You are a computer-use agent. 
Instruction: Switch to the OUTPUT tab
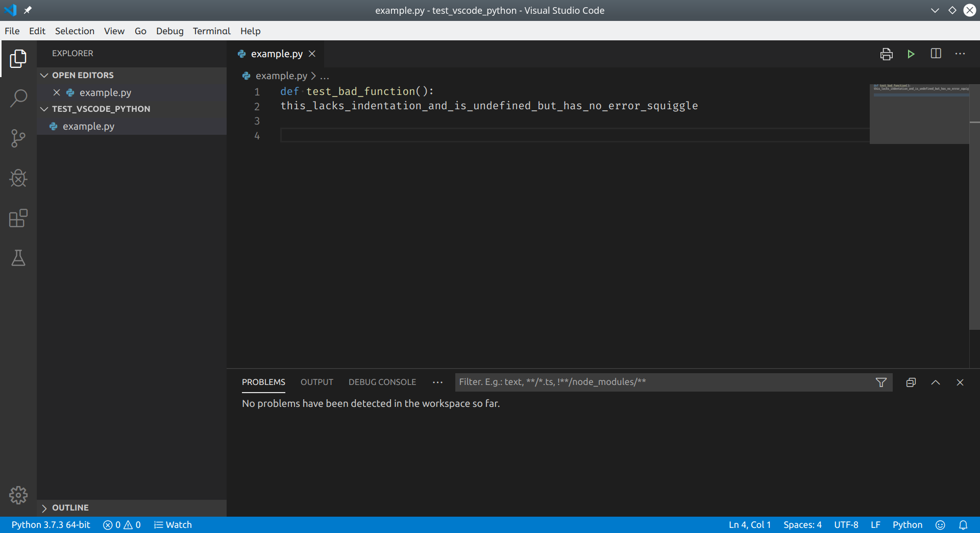(316, 382)
